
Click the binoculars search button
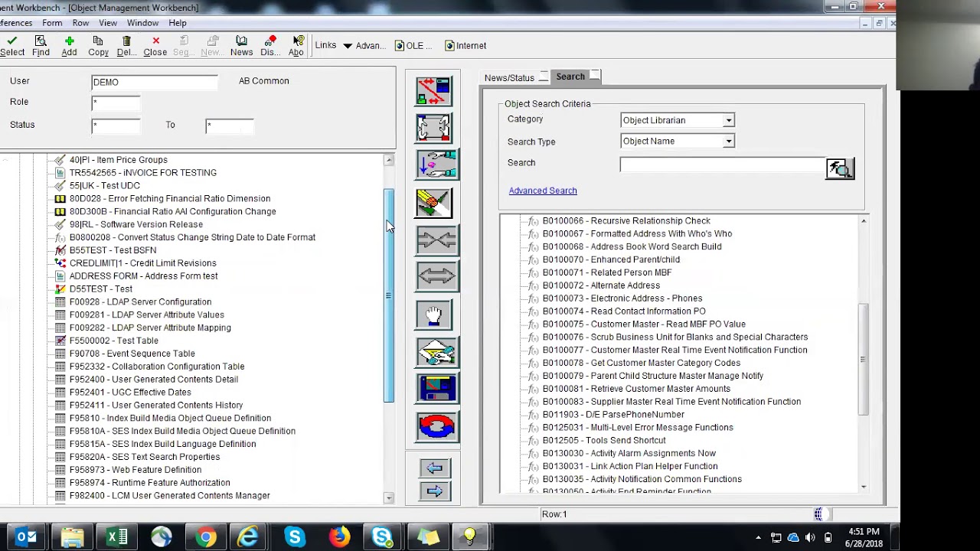[x=839, y=169]
